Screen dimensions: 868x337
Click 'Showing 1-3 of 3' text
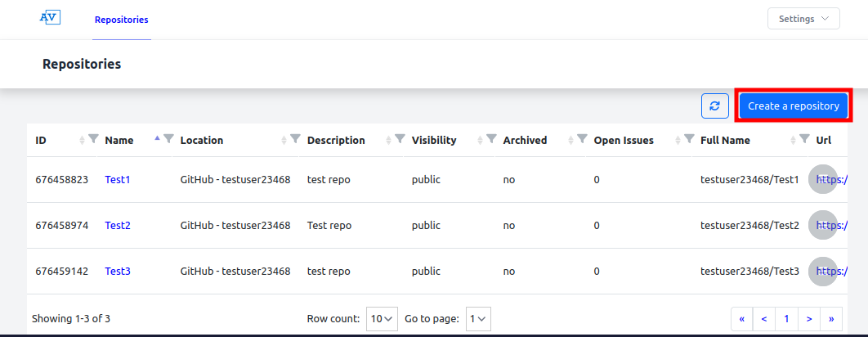[71, 319]
